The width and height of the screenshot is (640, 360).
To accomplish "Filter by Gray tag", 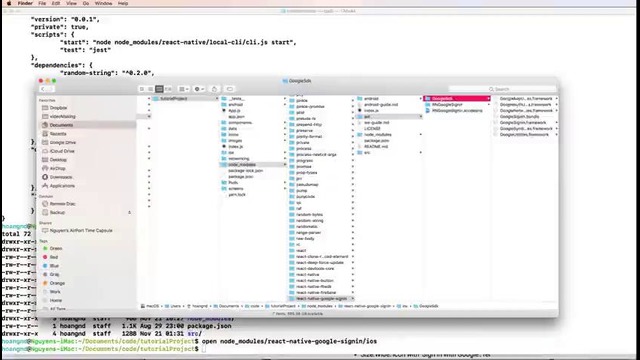I will click(x=51, y=274).
